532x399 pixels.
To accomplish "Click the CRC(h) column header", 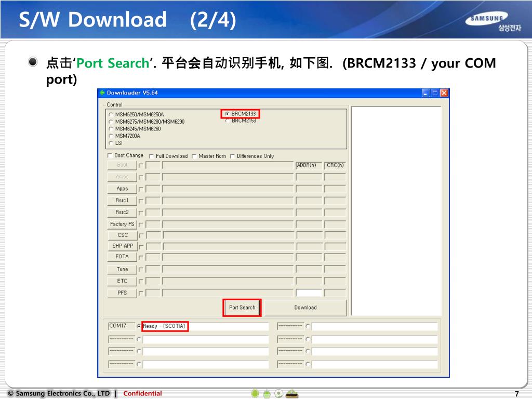I will click(x=335, y=165).
